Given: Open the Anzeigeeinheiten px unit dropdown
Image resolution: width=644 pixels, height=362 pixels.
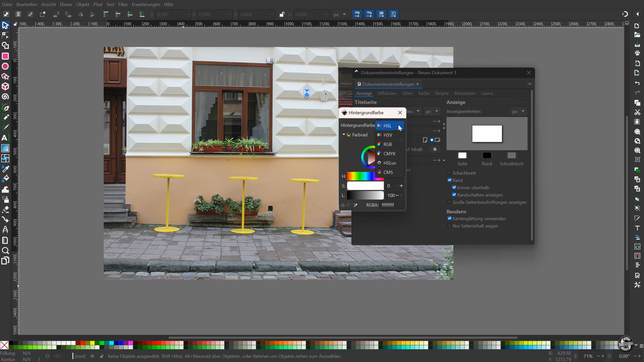Looking at the screenshot, I should point(518,111).
